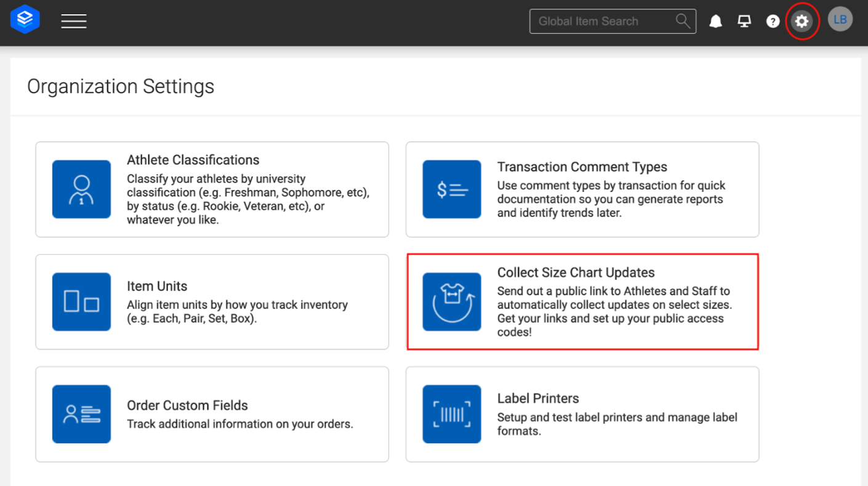Open the hamburger navigation menu
The image size is (868, 486).
pyautogui.click(x=74, y=21)
